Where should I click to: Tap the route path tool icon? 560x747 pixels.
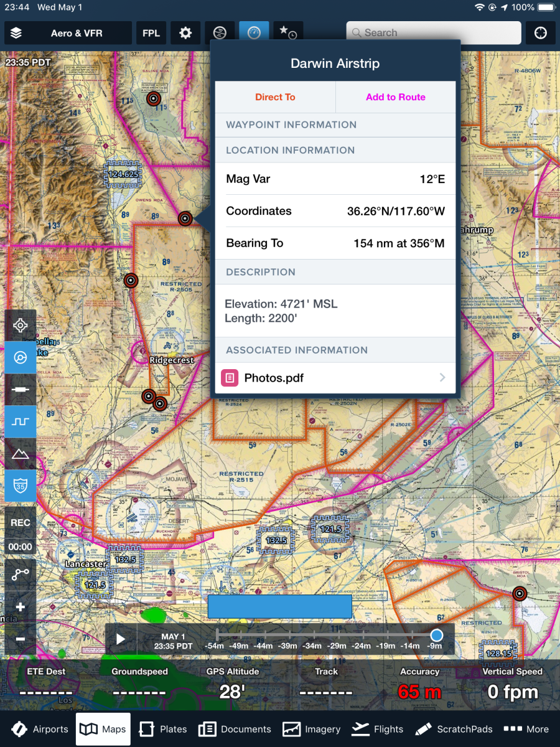(x=21, y=575)
